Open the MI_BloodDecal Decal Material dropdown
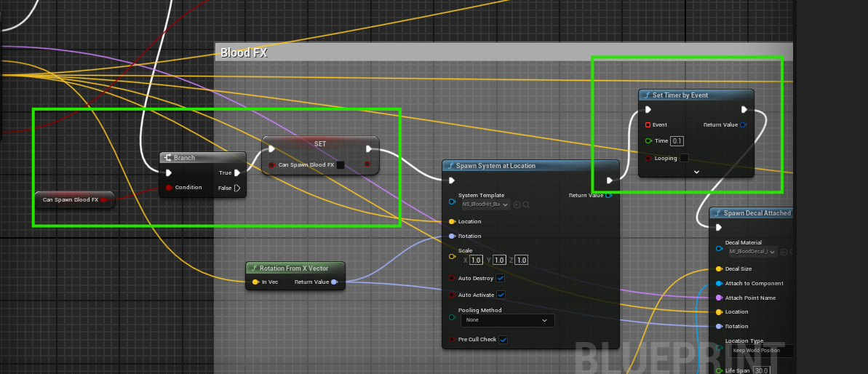 click(x=752, y=252)
